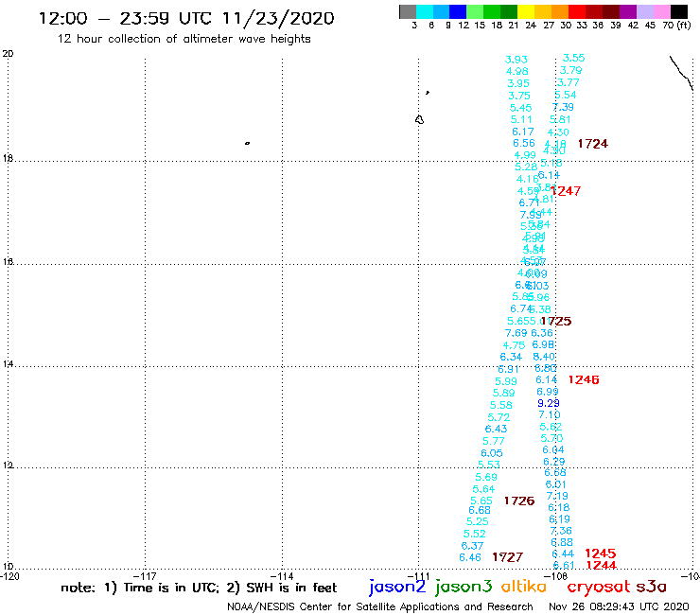The height and width of the screenshot is (615, 700).
Task: Click the -114 longitude axis label
Action: coord(283,576)
